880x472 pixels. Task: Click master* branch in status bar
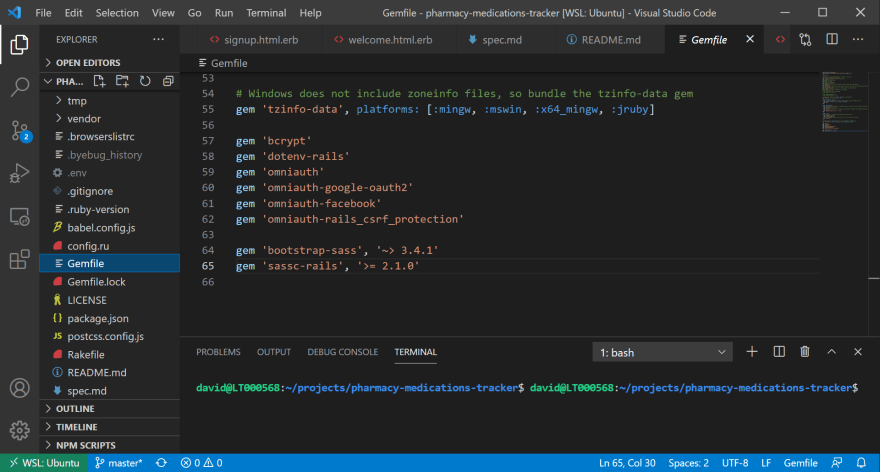(118, 463)
